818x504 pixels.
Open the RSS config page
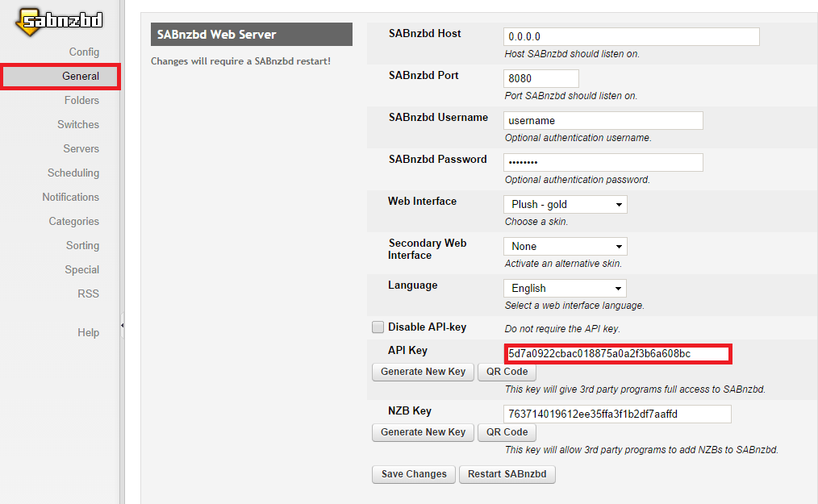pyautogui.click(x=88, y=294)
